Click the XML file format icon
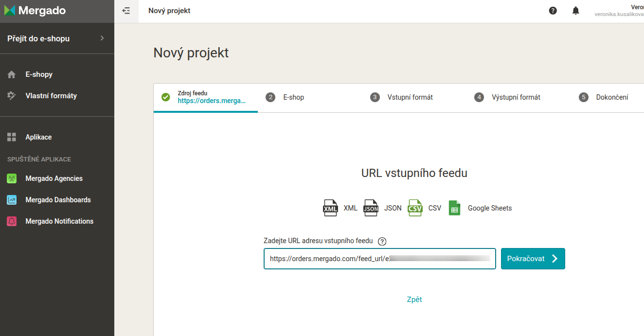The height and width of the screenshot is (336, 644). click(330, 208)
